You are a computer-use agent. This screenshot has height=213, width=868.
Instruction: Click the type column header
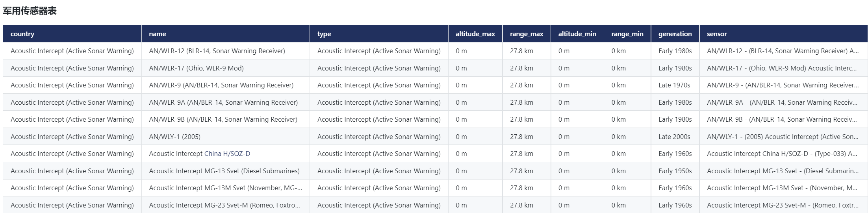pyautogui.click(x=324, y=34)
